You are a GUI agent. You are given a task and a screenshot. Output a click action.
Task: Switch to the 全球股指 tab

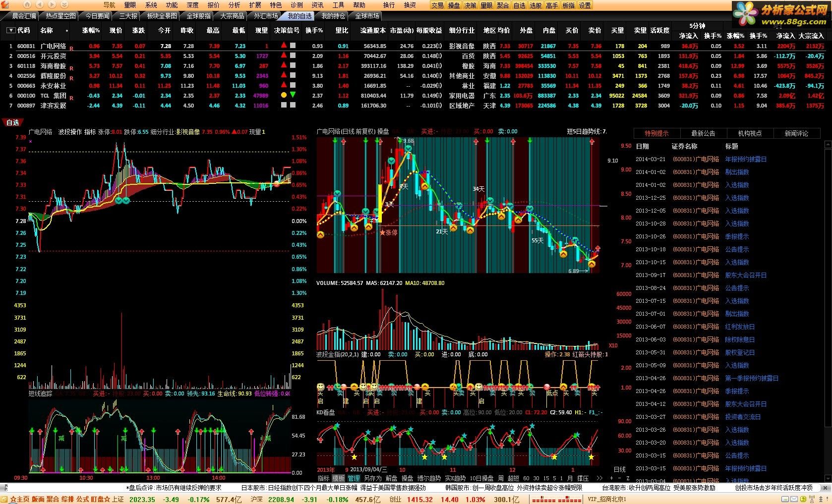198,16
